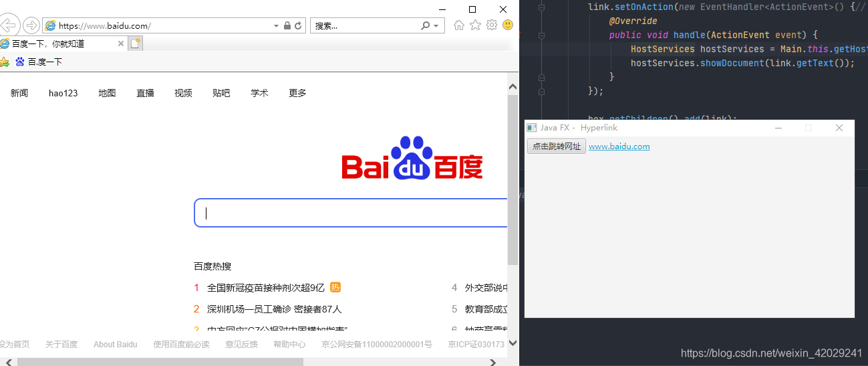This screenshot has width=868, height=366.
Task: Open a new IE tab
Action: [x=136, y=43]
